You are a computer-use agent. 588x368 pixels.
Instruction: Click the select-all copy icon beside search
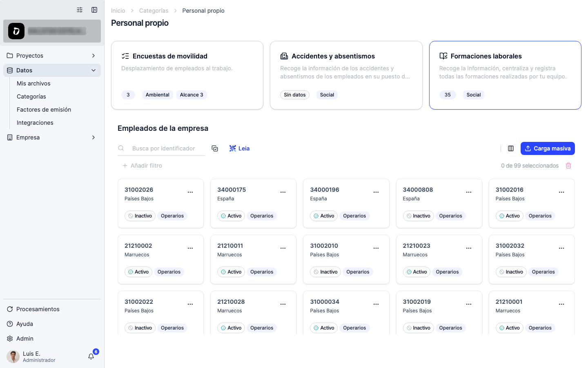[x=215, y=148]
